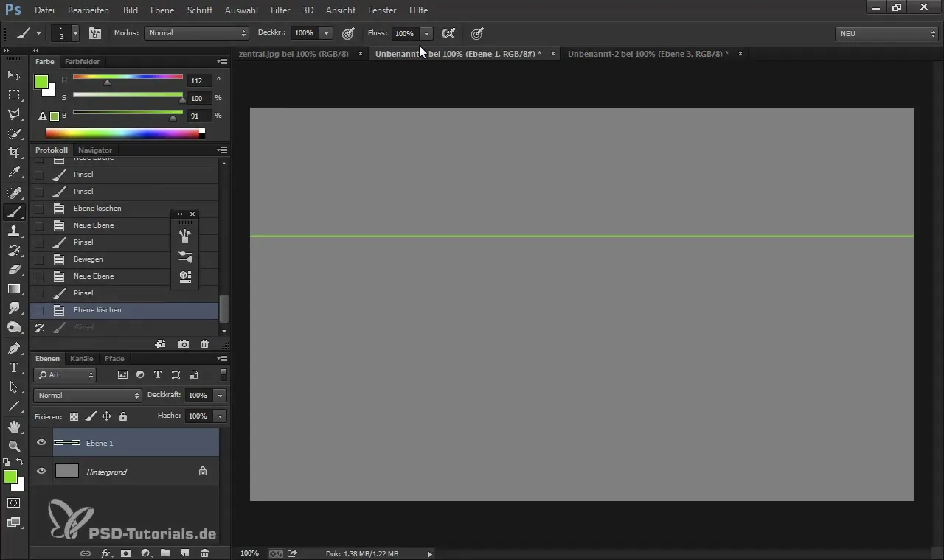Open the Ebenen panel menu

click(x=223, y=359)
